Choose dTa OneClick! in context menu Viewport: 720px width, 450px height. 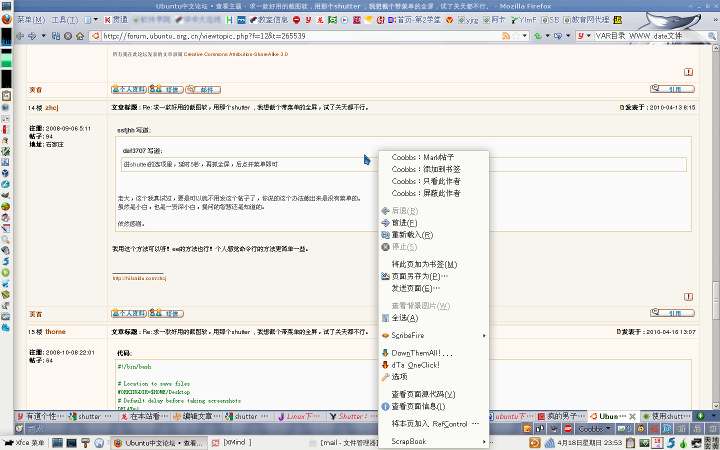433,365
